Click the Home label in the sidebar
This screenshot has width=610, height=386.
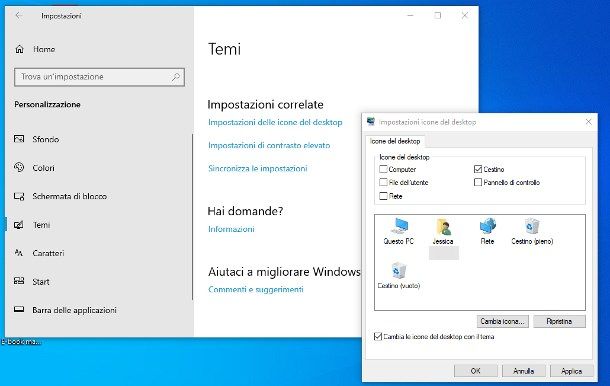44,49
